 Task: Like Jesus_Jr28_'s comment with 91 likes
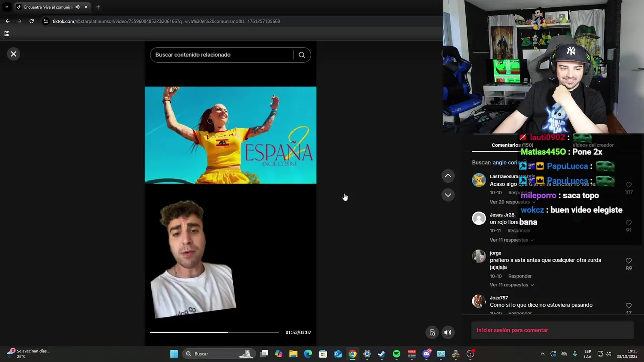628,223
